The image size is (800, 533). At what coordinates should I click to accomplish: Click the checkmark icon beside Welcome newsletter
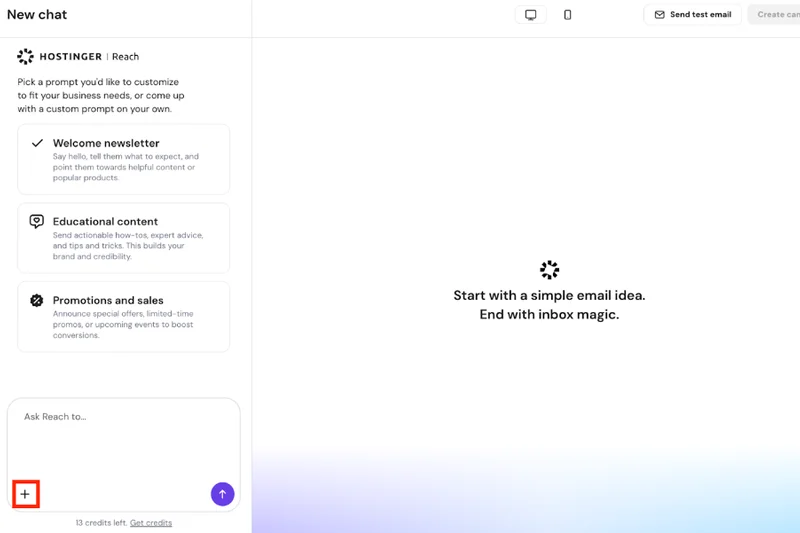click(x=37, y=143)
